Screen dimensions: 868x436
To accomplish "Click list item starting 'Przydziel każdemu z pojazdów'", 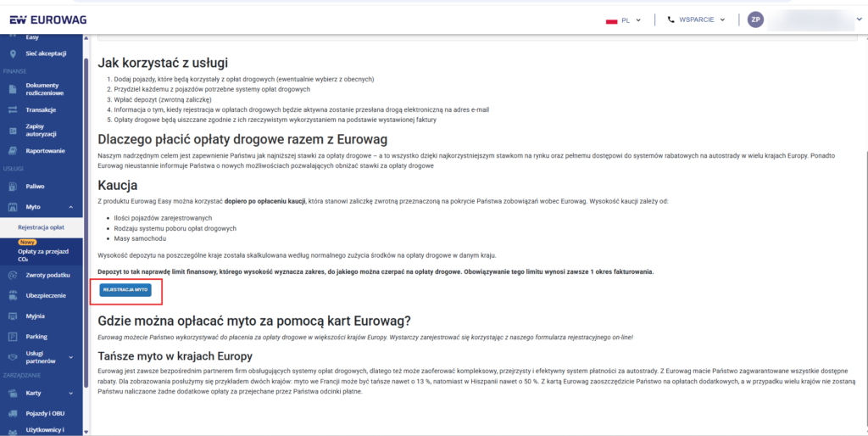I will tap(212, 89).
